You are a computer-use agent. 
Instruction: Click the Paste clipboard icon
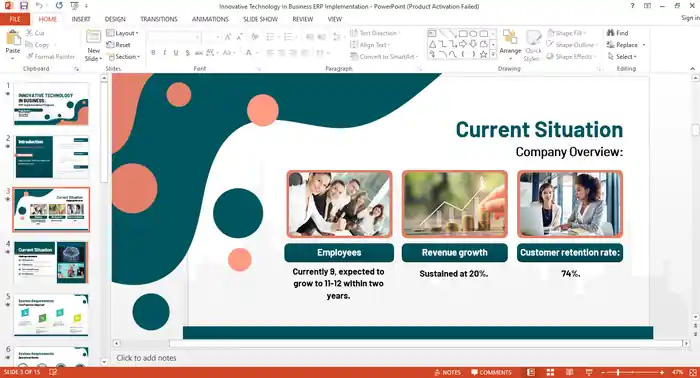[13, 38]
